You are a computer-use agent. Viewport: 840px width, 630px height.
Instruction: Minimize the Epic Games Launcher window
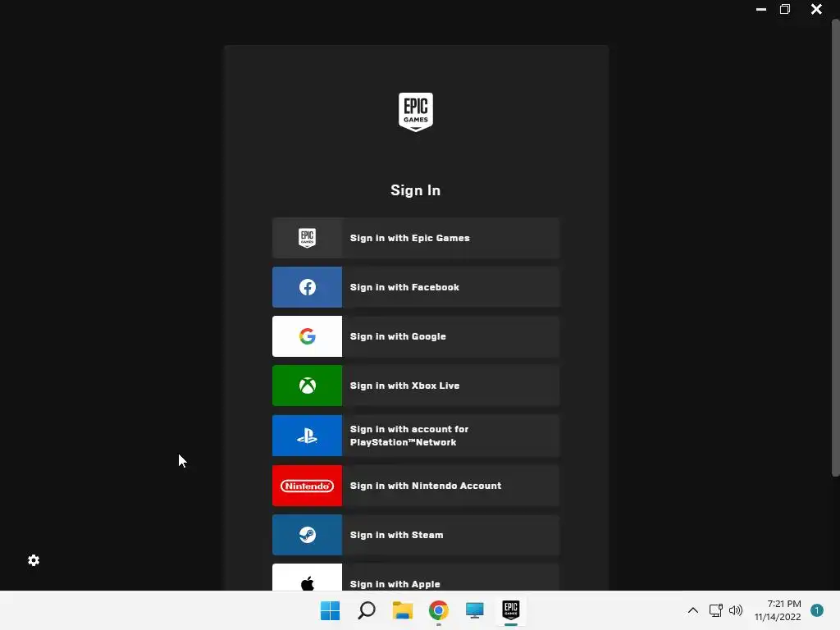coord(760,9)
